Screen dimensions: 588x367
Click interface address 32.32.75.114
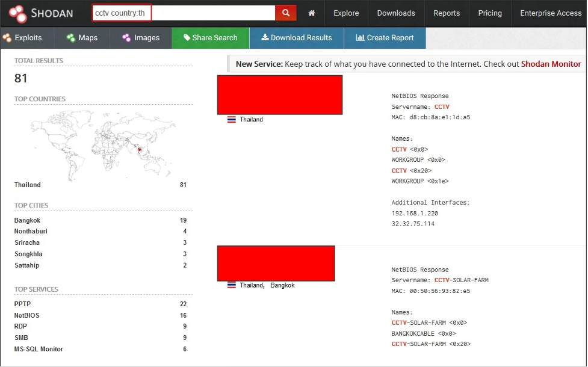[x=413, y=224]
